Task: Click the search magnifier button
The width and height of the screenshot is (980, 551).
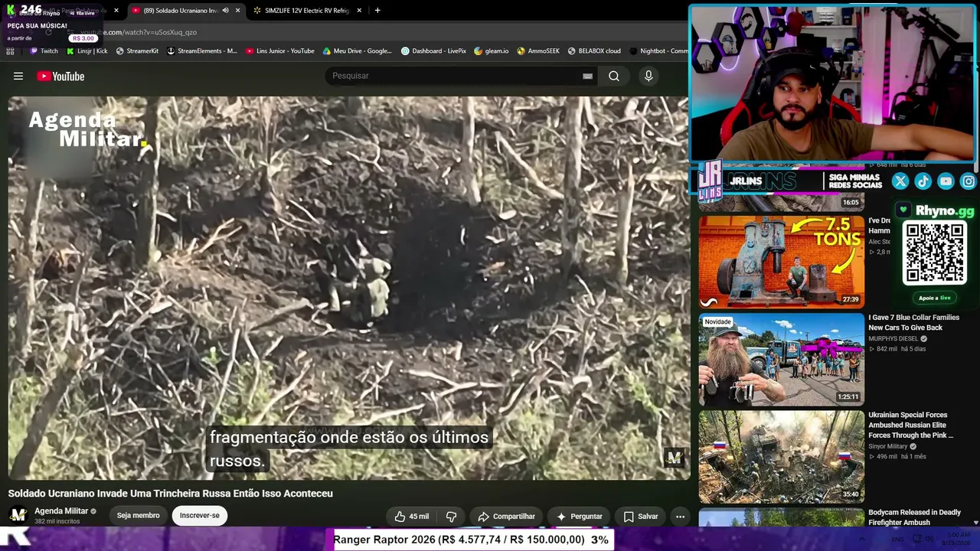Action: (614, 76)
